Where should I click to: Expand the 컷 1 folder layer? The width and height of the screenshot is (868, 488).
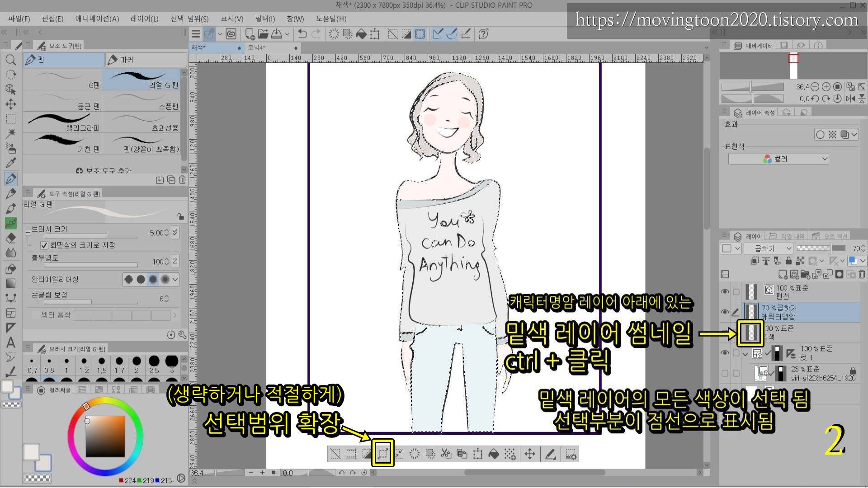745,353
